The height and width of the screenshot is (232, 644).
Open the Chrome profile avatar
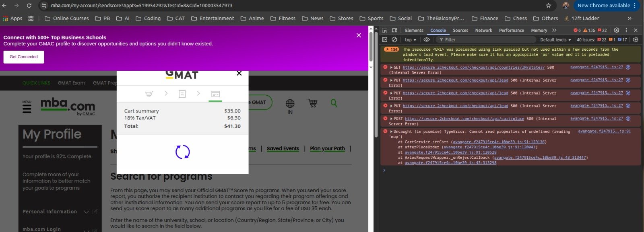pyautogui.click(x=566, y=6)
